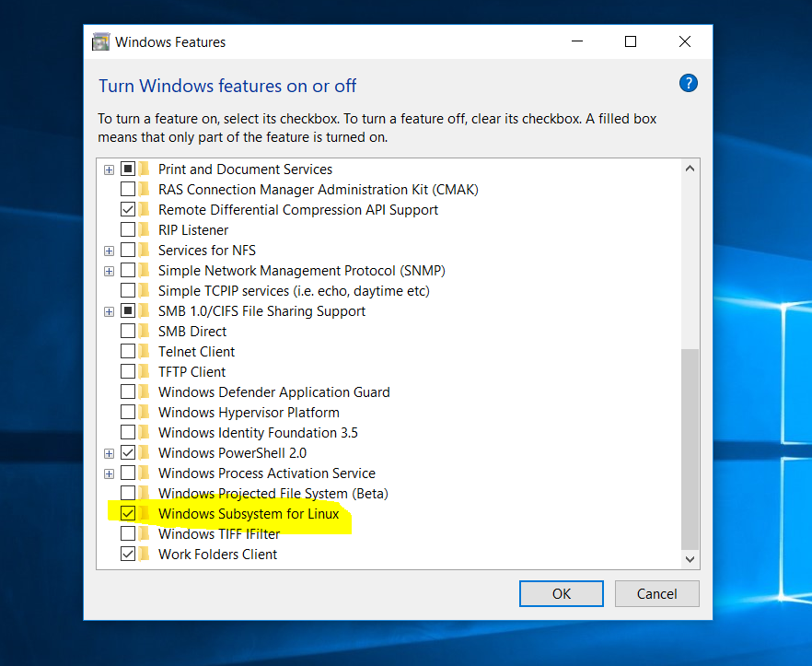
Task: Click the folder icon beside RIP Listener
Action: (145, 229)
